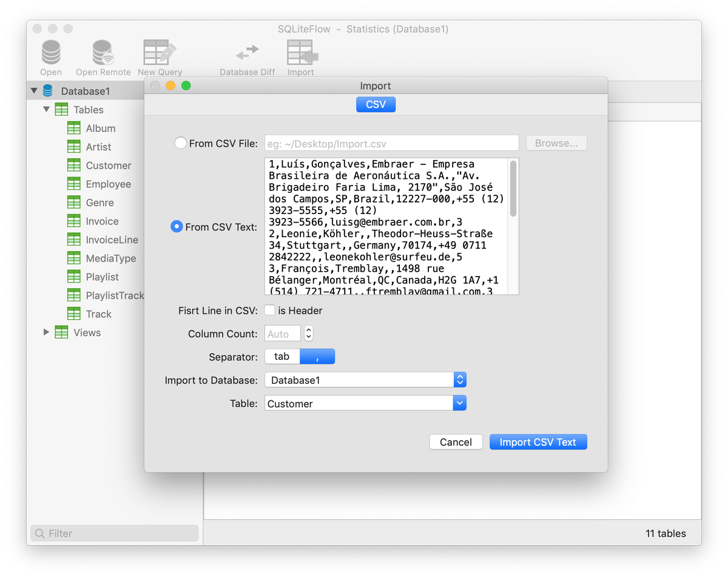This screenshot has width=728, height=578.
Task: Click the Invoice table icon
Action: tap(74, 221)
